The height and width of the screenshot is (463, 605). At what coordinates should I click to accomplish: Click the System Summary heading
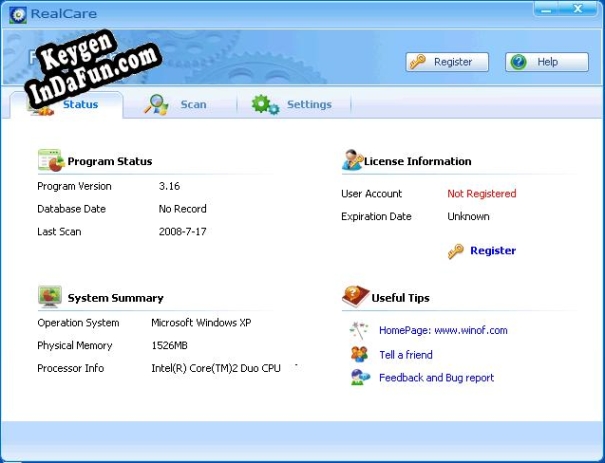115,298
